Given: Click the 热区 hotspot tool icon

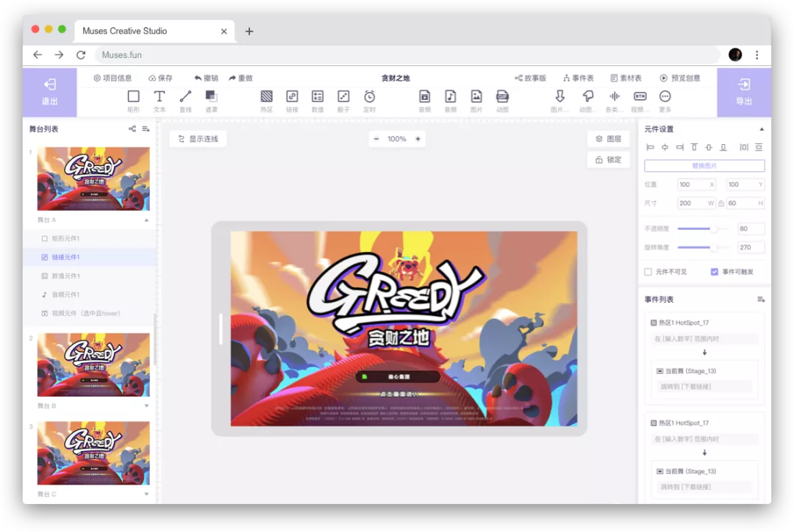Looking at the screenshot, I should [266, 96].
